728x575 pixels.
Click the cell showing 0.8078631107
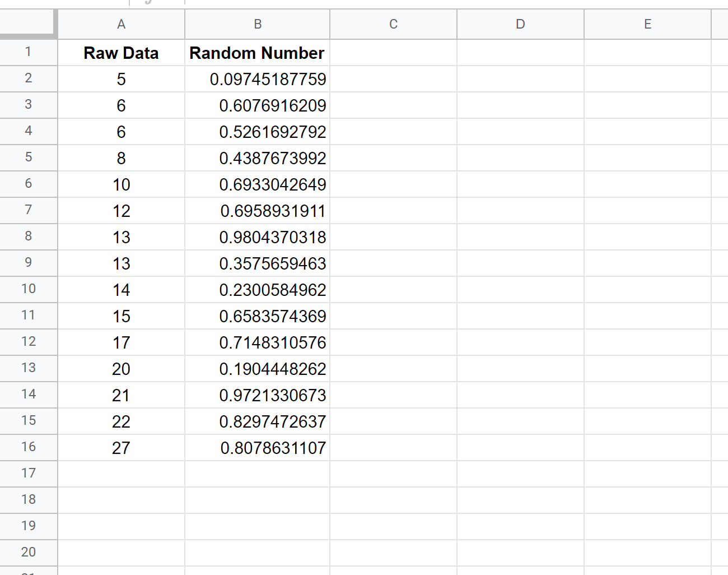pos(273,448)
